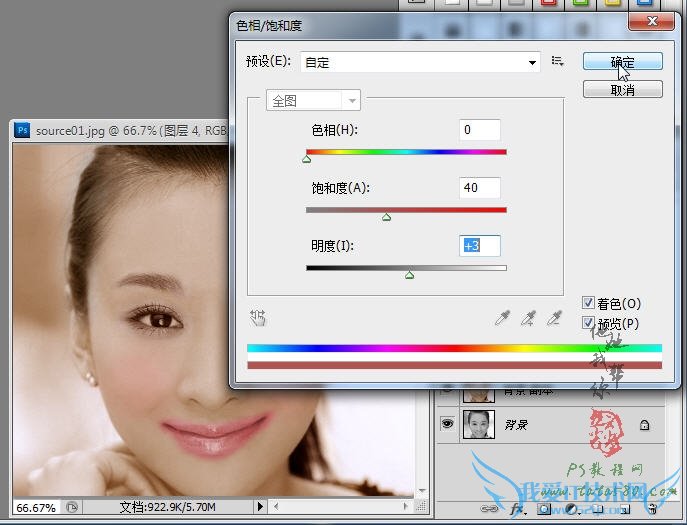Click the saturation slider handle
687x525 pixels.
click(387, 216)
